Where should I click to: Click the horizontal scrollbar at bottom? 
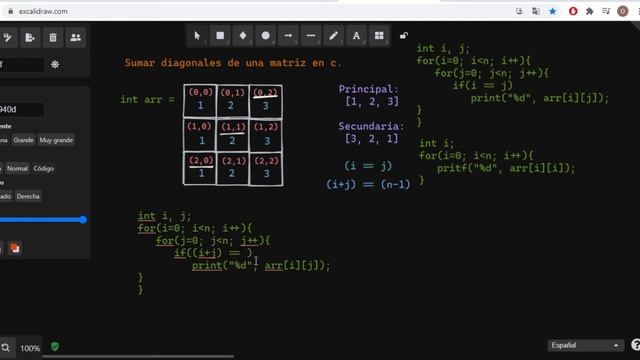(138, 356)
